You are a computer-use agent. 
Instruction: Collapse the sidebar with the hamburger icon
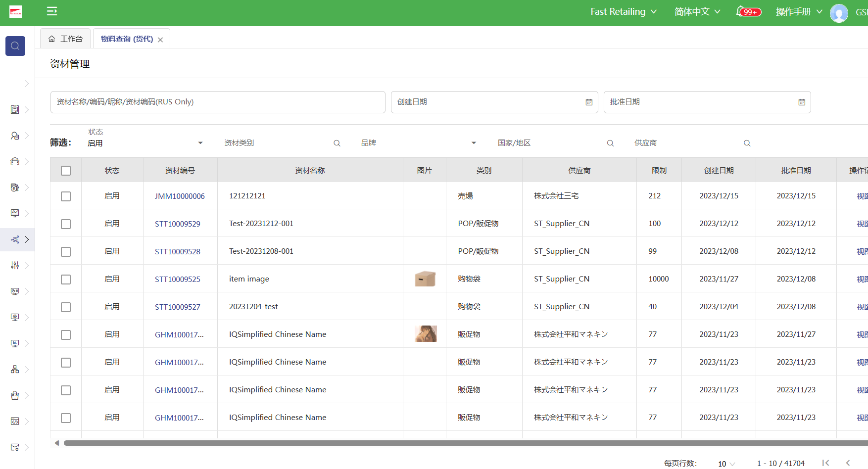pyautogui.click(x=52, y=11)
